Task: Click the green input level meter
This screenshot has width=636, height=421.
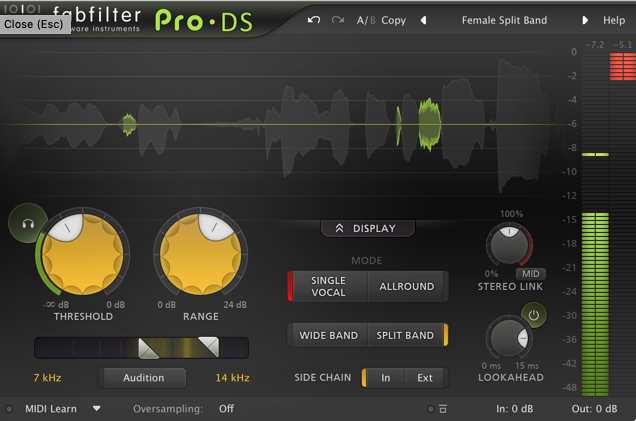Action: click(595, 304)
